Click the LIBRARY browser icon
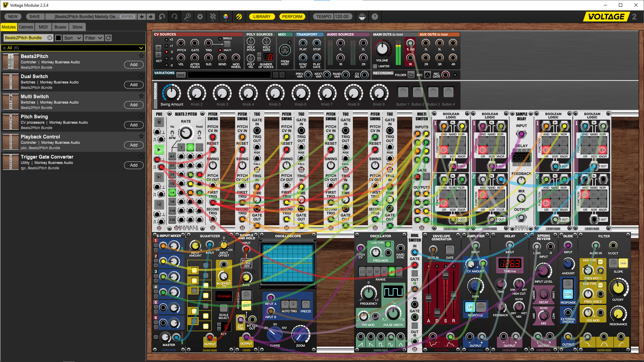The width and height of the screenshot is (644, 362). 261,16
